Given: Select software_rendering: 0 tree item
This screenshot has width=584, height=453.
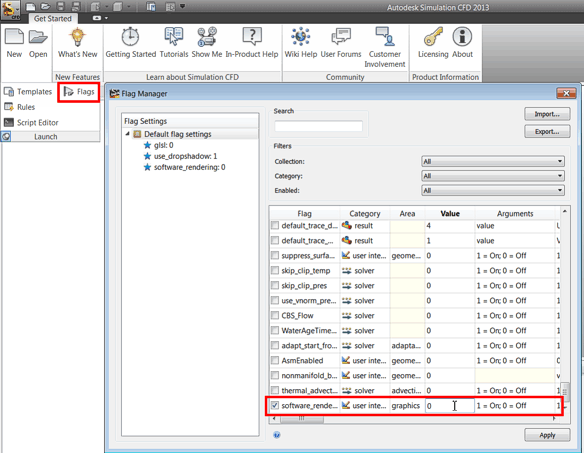Looking at the screenshot, I should point(184,167).
